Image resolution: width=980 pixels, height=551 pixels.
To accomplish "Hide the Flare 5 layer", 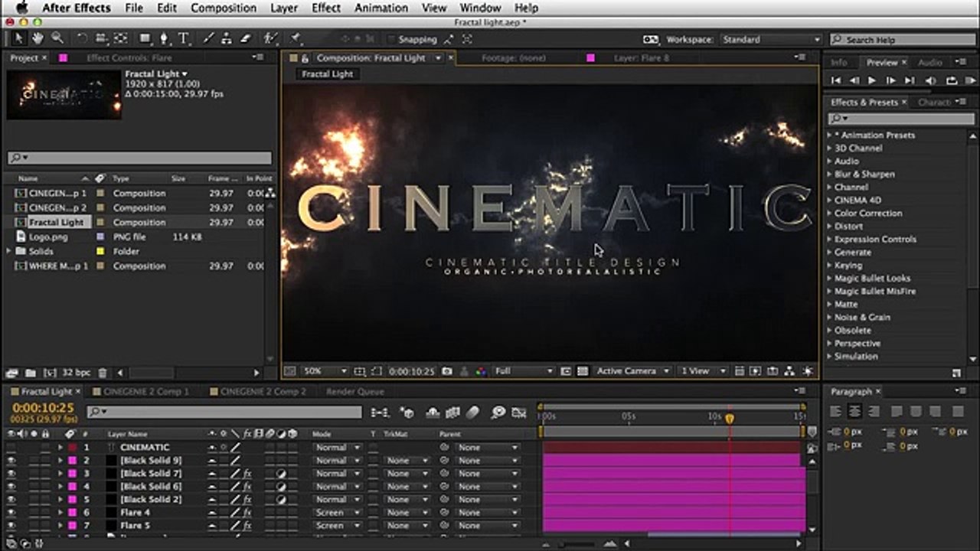I will pos(11,526).
